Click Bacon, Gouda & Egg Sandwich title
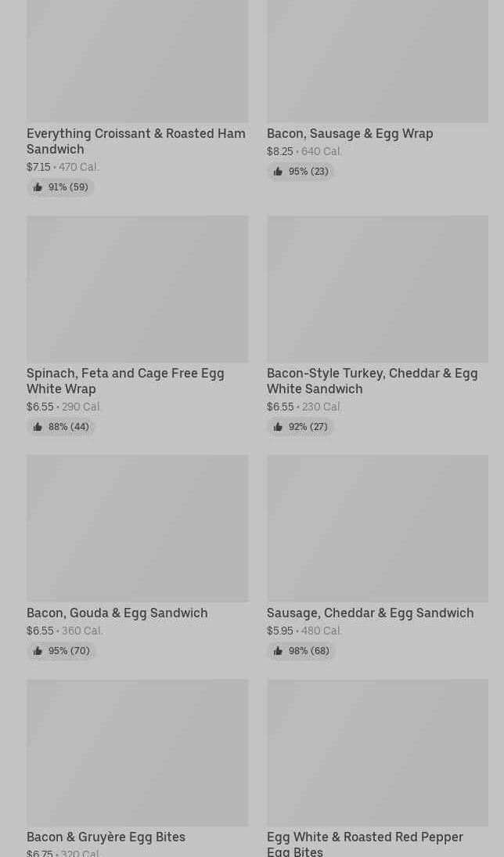Image resolution: width=504 pixels, height=857 pixels. coord(117,613)
